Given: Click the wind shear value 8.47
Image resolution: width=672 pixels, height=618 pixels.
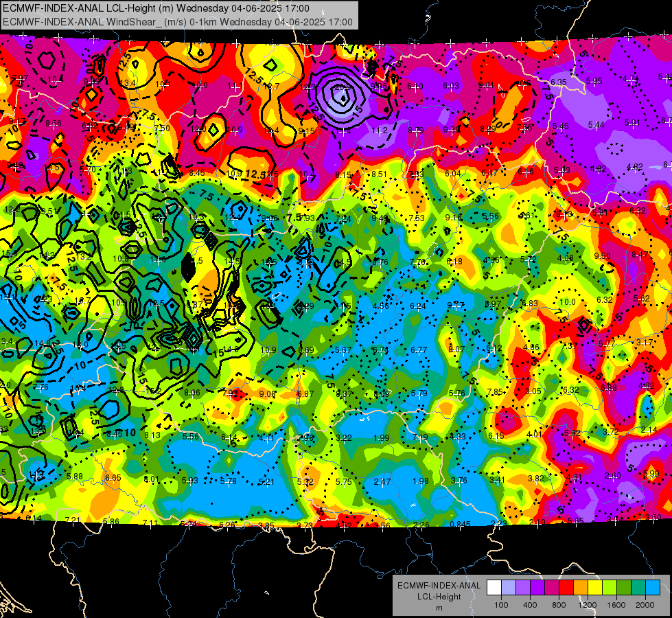Looking at the screenshot, I should pos(640,255).
